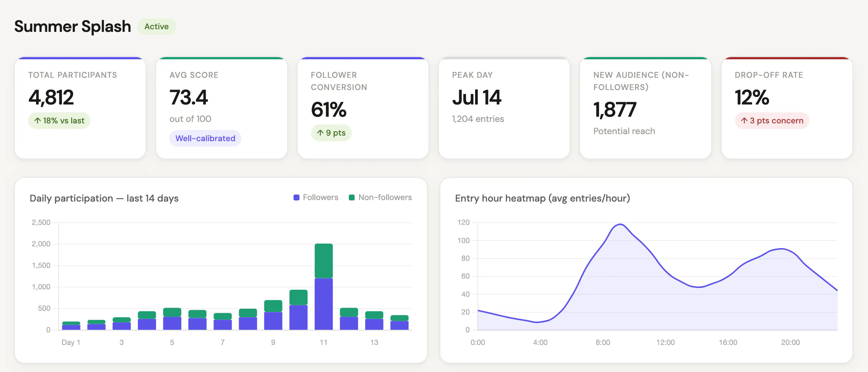Click the Total Participants card label

tap(73, 75)
